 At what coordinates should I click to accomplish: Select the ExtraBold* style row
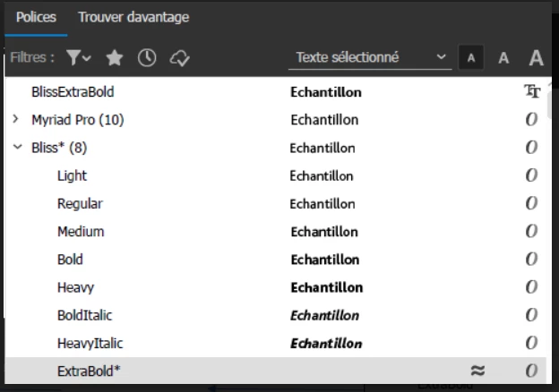click(276, 371)
